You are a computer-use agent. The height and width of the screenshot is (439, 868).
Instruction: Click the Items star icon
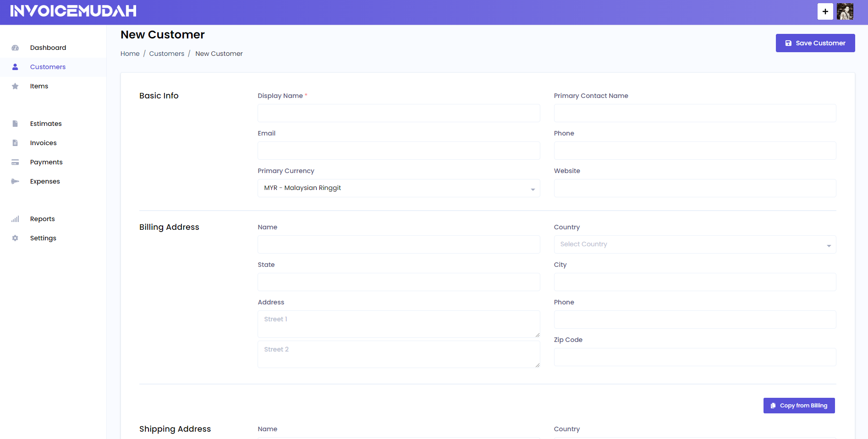pos(15,86)
